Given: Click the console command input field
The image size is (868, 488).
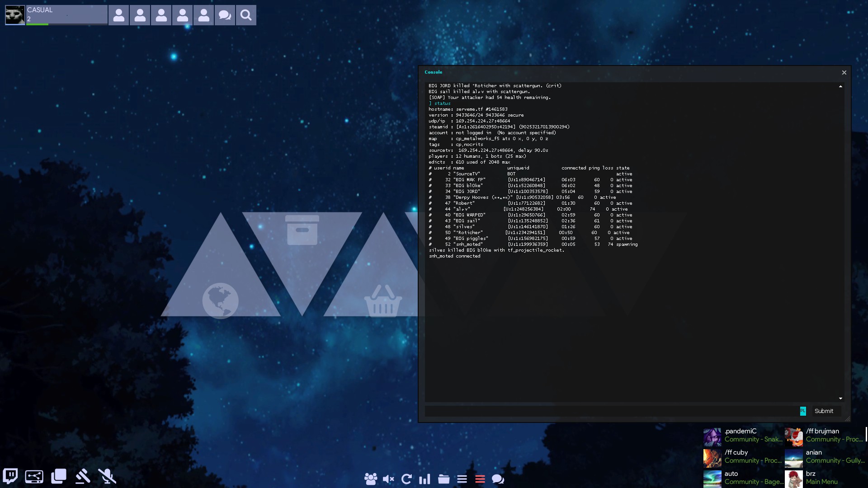Looking at the screenshot, I should click(x=610, y=411).
